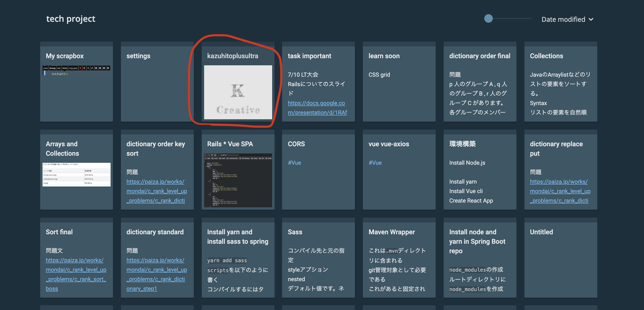644x310 pixels.
Task: Open the Rails * Vue SPA screenshot thumbnail
Action: click(x=238, y=180)
